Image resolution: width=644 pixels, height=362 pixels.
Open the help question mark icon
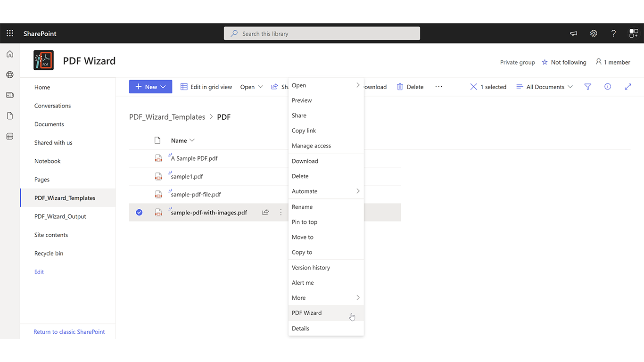(x=613, y=33)
